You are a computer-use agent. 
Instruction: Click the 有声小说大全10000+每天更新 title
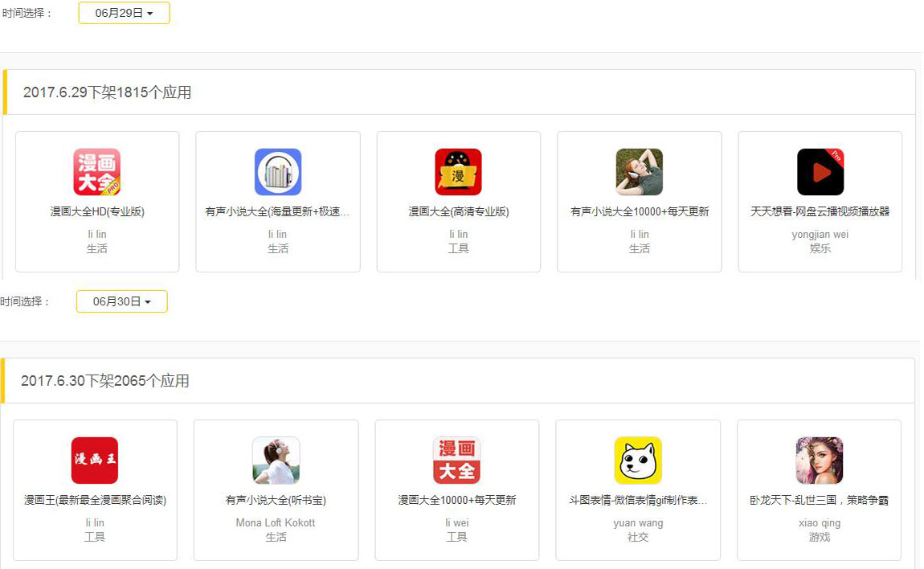(x=640, y=211)
